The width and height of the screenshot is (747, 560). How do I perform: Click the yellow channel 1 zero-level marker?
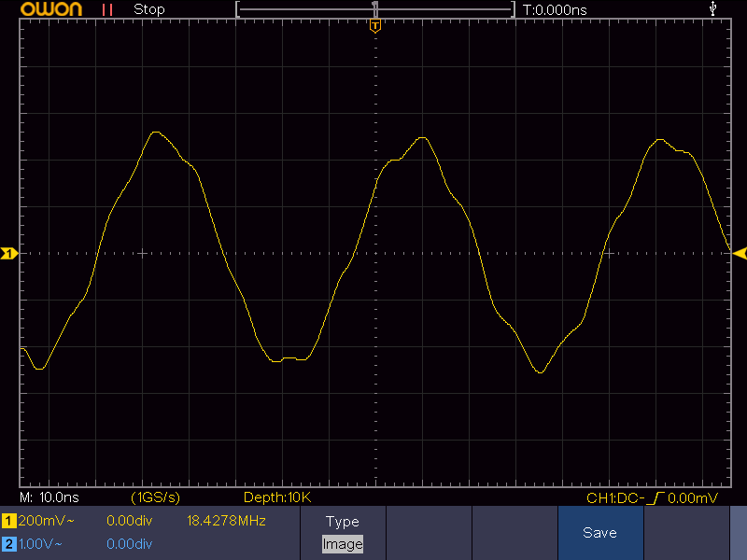[9, 253]
